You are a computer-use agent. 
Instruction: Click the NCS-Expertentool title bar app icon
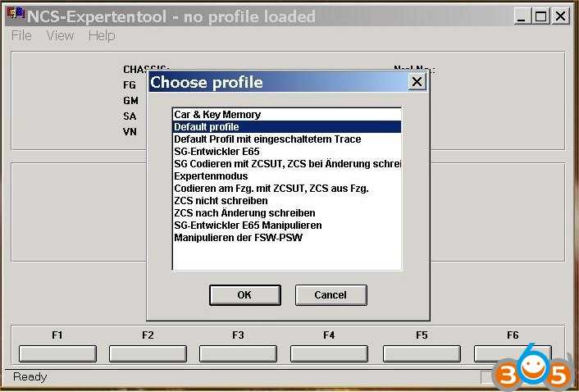(15, 16)
